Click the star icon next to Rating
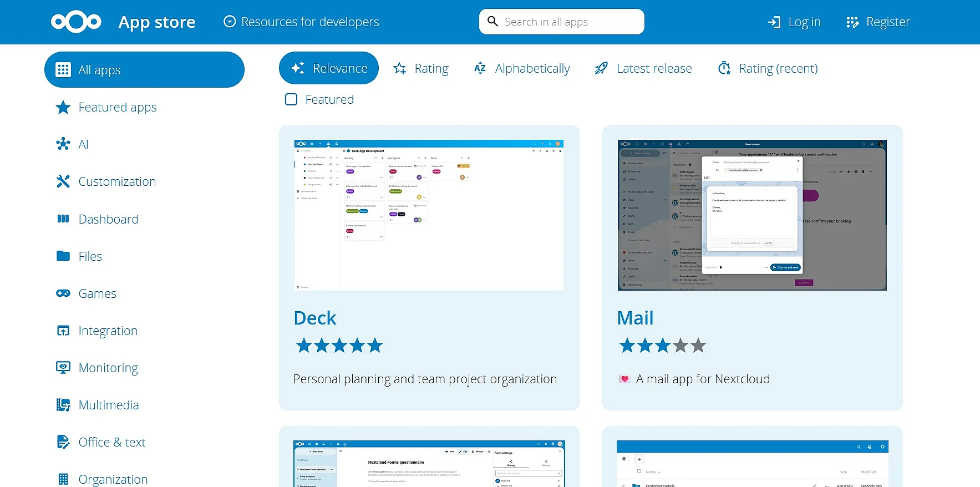980x487 pixels. (x=399, y=68)
